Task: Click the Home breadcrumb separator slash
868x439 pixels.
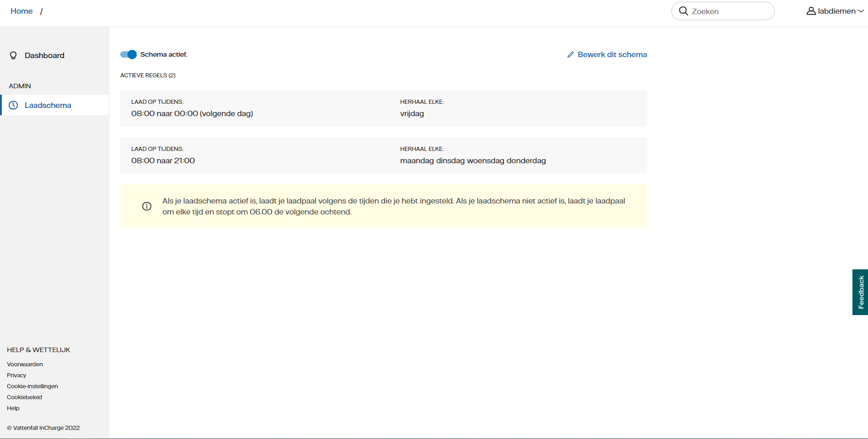Action: (42, 11)
